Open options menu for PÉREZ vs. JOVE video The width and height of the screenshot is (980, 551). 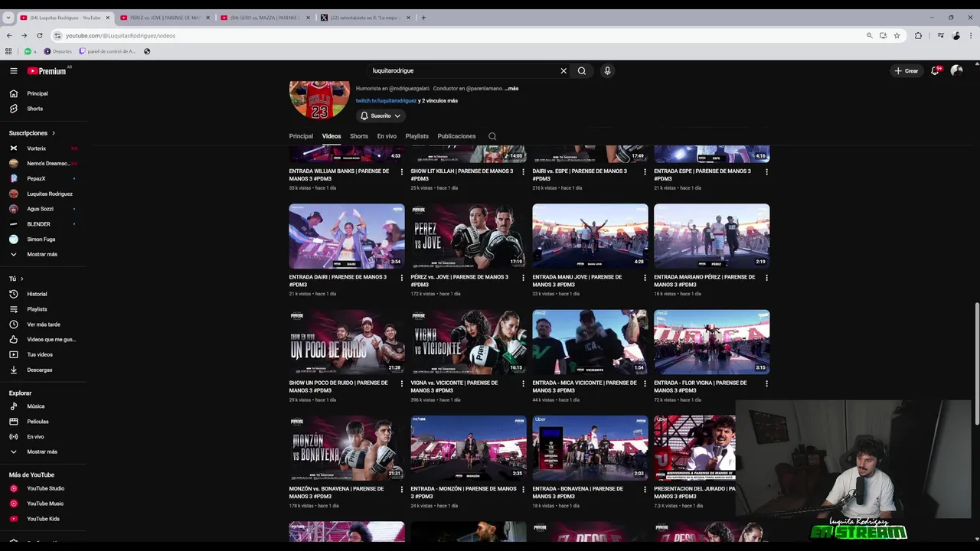524,277
